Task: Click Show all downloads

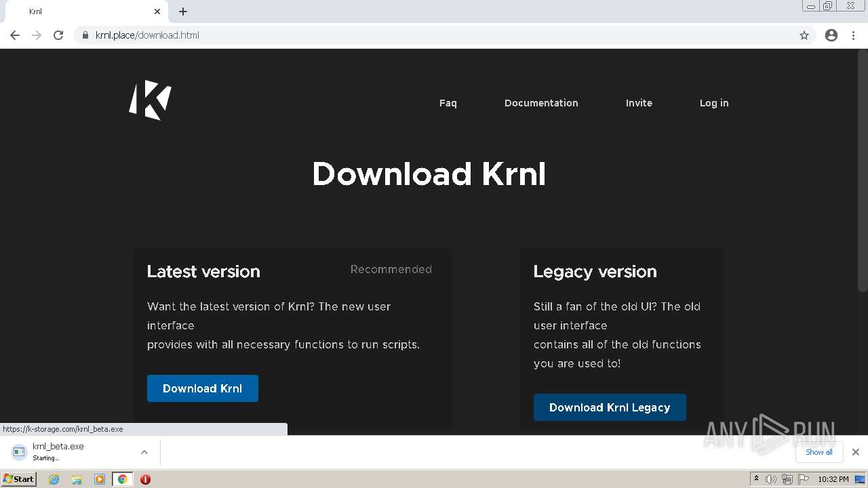Action: (x=819, y=452)
